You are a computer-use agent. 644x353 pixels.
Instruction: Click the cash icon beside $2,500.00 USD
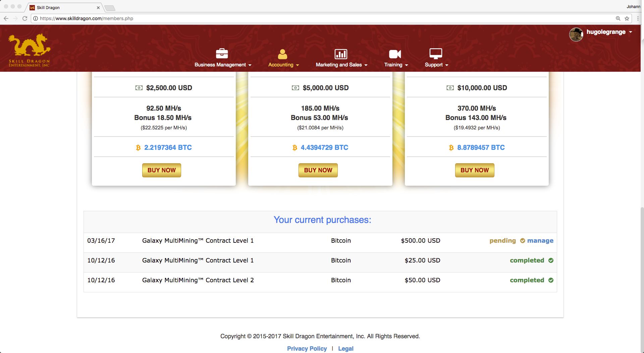139,88
